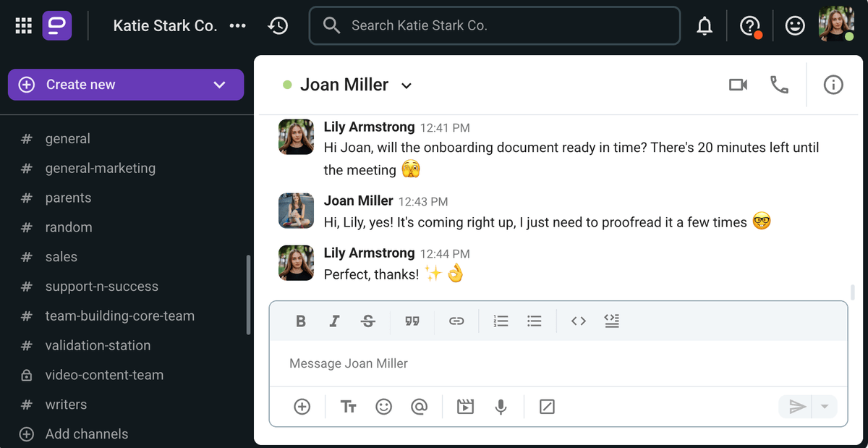Insert a code block
Screen dimensions: 868x448
tap(612, 321)
